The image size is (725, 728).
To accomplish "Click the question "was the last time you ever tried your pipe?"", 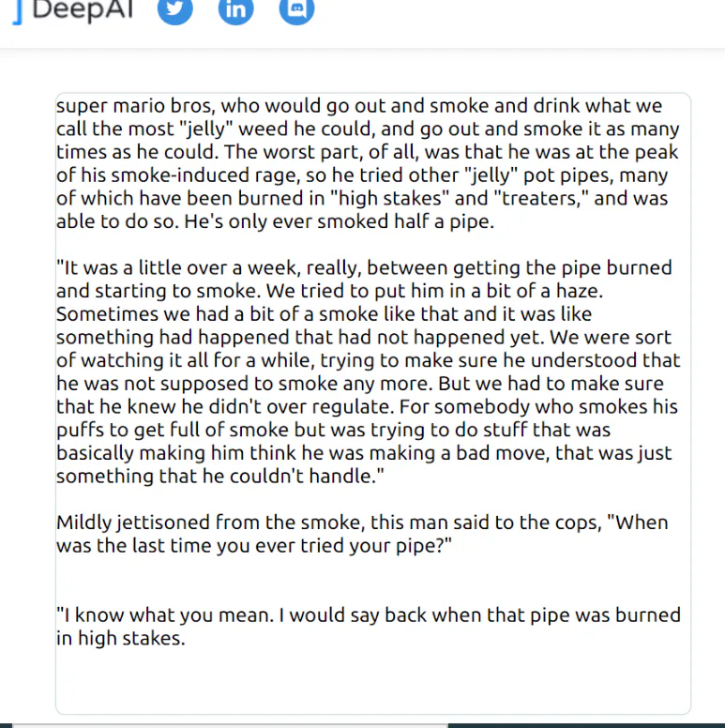I will [255, 545].
